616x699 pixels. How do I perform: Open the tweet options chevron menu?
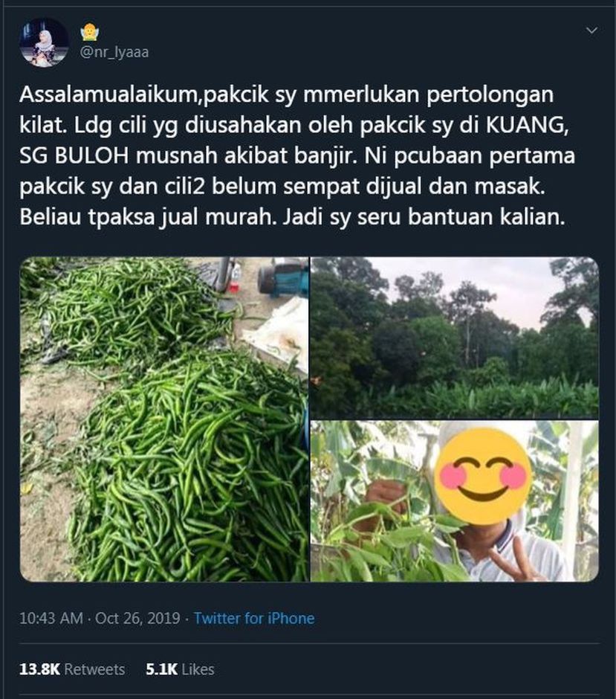pos(591,30)
